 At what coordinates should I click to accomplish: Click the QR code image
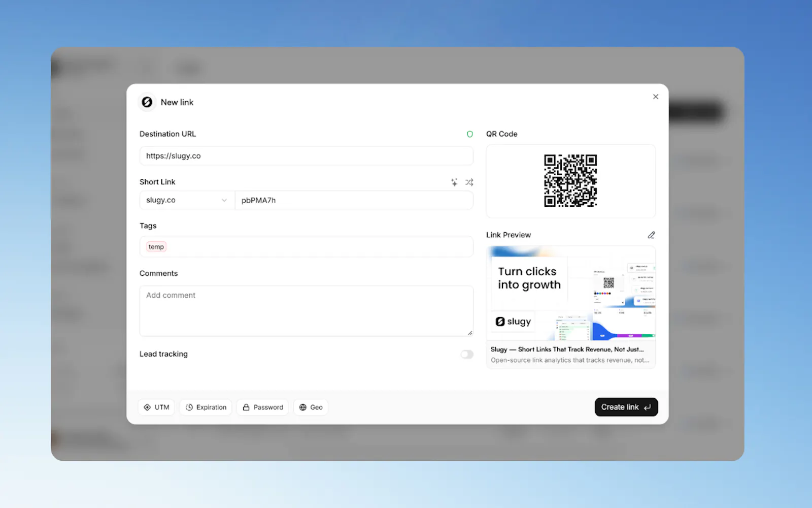click(570, 181)
